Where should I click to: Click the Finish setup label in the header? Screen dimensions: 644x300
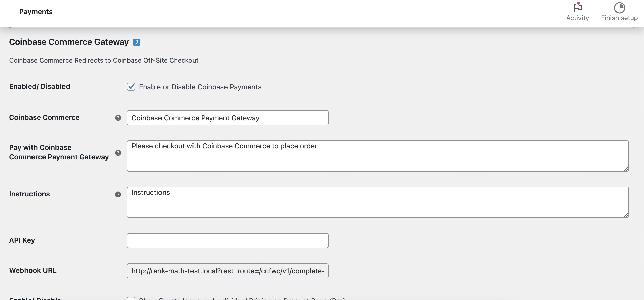[x=619, y=18]
